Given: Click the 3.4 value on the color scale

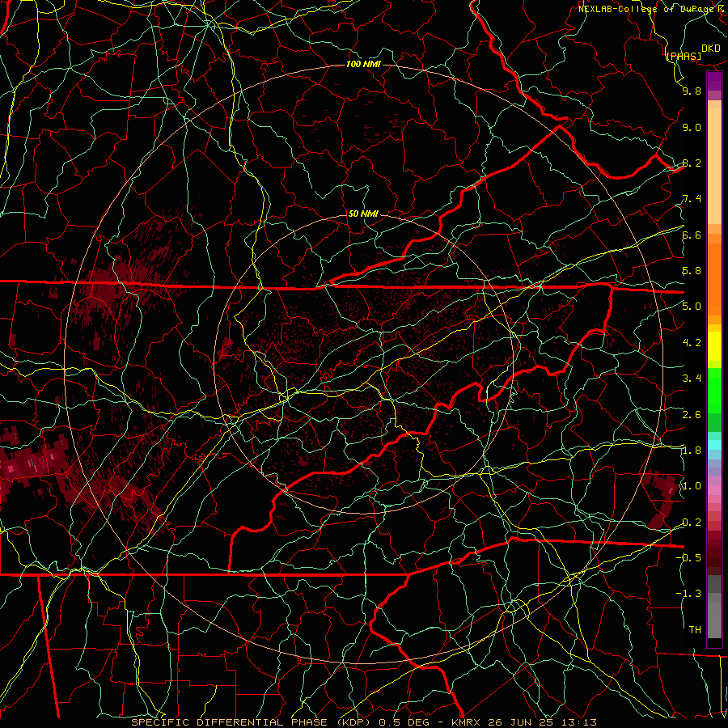Looking at the screenshot, I should [x=692, y=379].
